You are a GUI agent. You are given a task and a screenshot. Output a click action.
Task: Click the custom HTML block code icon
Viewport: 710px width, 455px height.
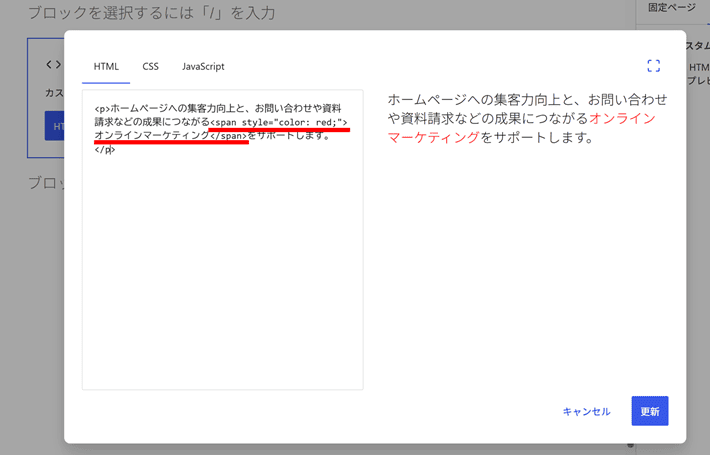pos(53,65)
